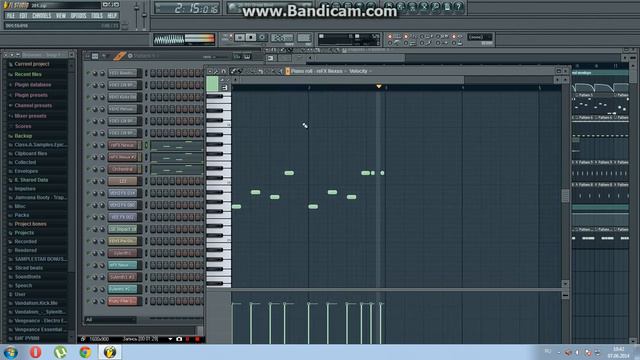Image resolution: width=640 pixels, height=360 pixels.
Task: Open the EDIT menu
Action: (23, 16)
